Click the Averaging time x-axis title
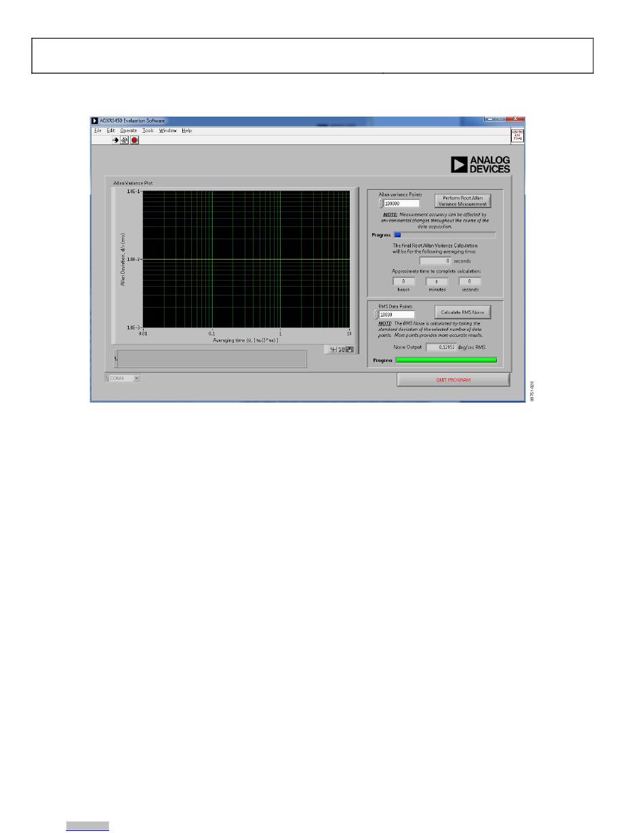Image resolution: width=644 pixels, height=833 pixels. (x=245, y=340)
